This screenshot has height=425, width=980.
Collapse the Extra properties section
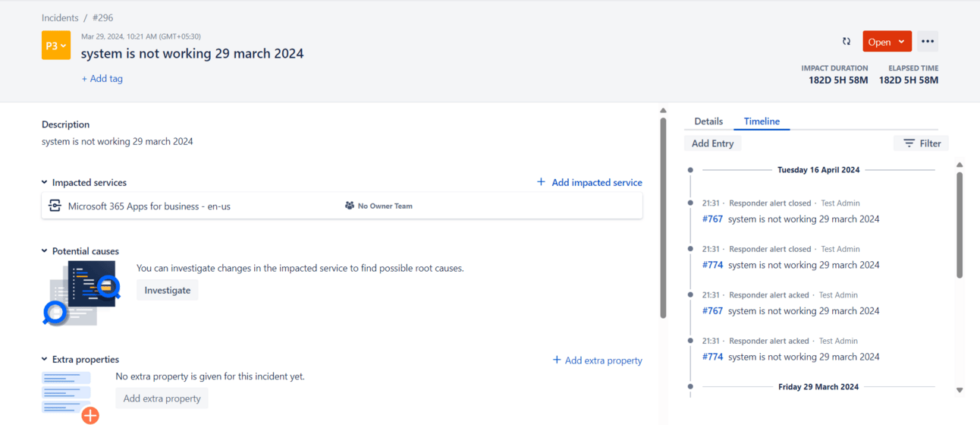[45, 360]
